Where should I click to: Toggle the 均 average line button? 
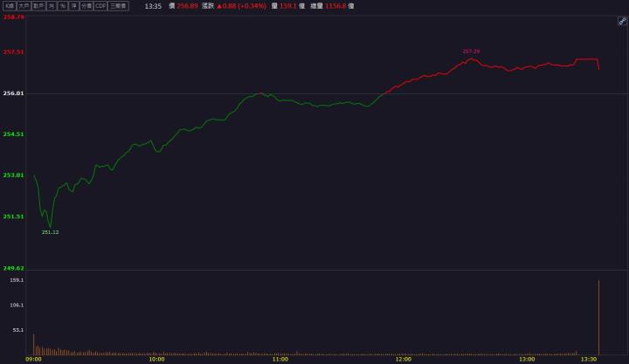coord(52,6)
